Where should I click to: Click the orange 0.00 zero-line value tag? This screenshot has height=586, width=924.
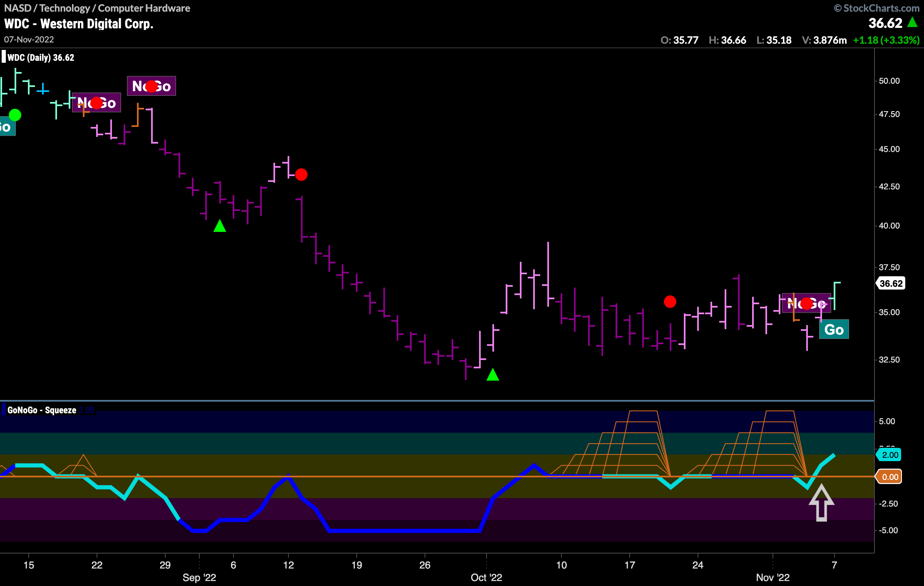(889, 477)
